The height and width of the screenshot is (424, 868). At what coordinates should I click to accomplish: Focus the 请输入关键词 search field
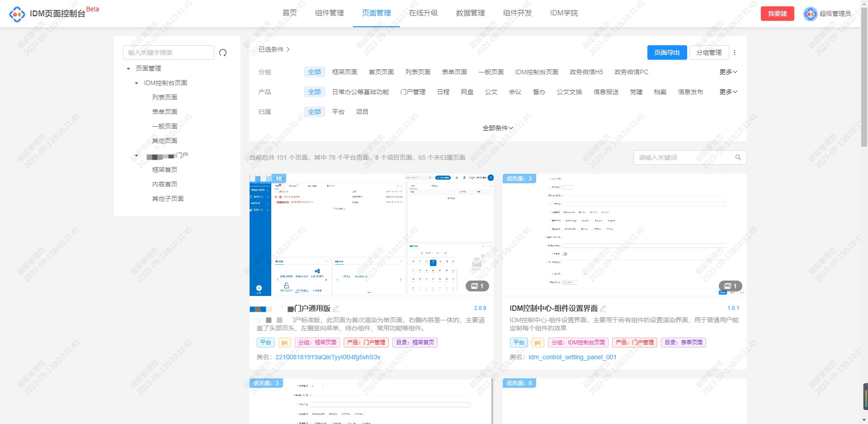point(684,157)
